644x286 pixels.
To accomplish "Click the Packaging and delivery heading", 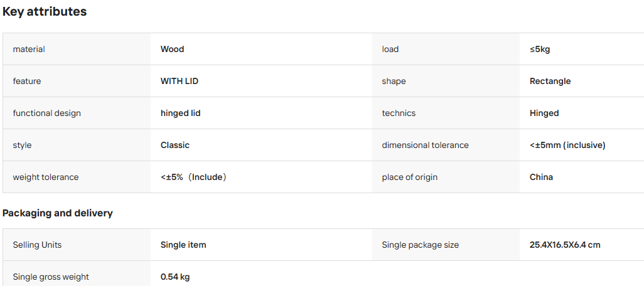I will pos(58,213).
